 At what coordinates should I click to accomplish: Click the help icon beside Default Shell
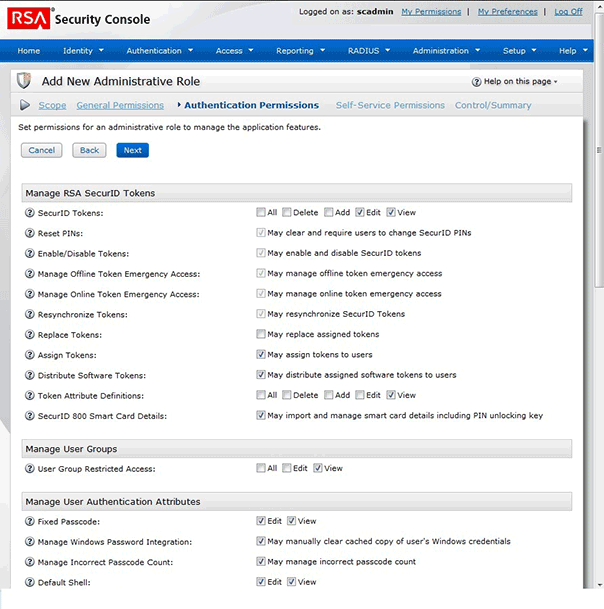click(x=30, y=582)
